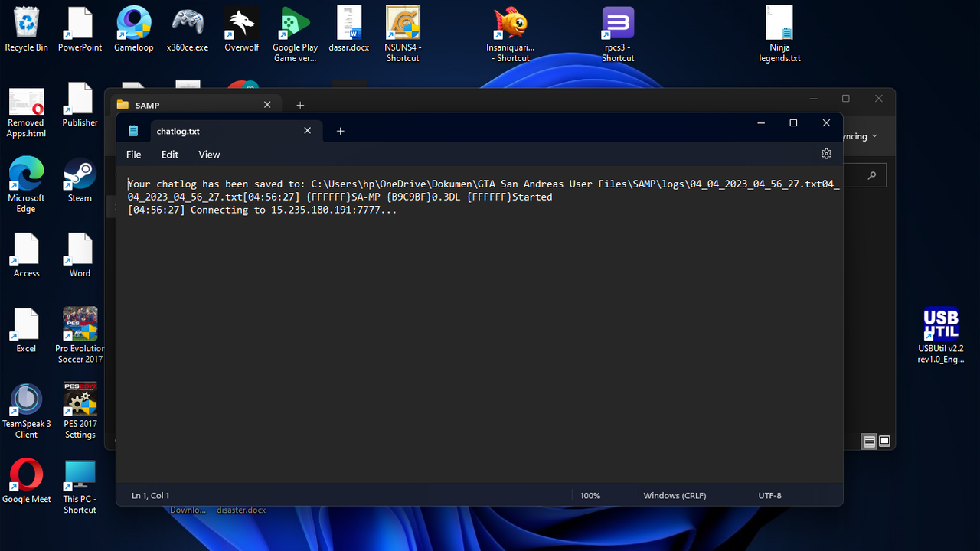Image resolution: width=980 pixels, height=551 pixels.
Task: Add a new tab in Notepad
Action: click(x=341, y=131)
